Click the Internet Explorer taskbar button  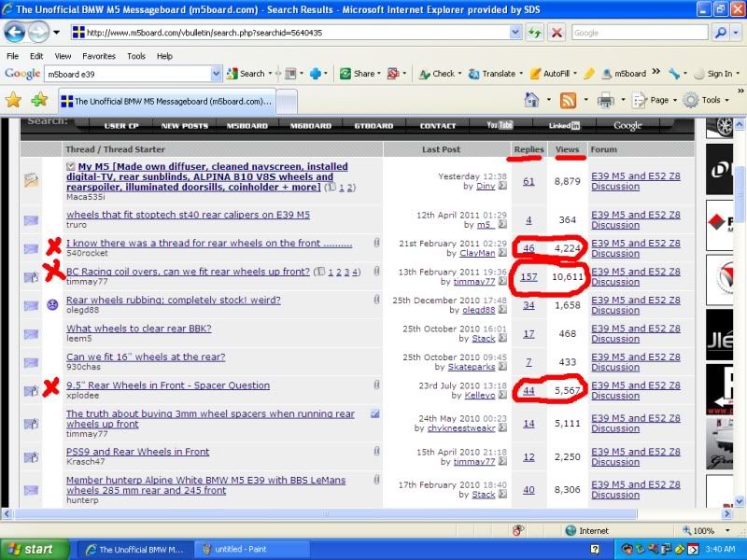coord(134,549)
